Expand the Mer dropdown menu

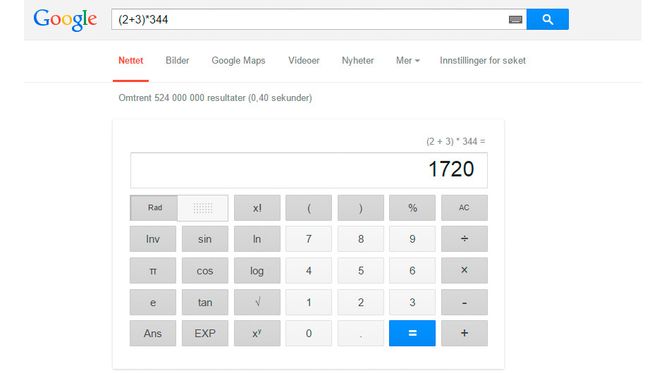click(x=407, y=61)
